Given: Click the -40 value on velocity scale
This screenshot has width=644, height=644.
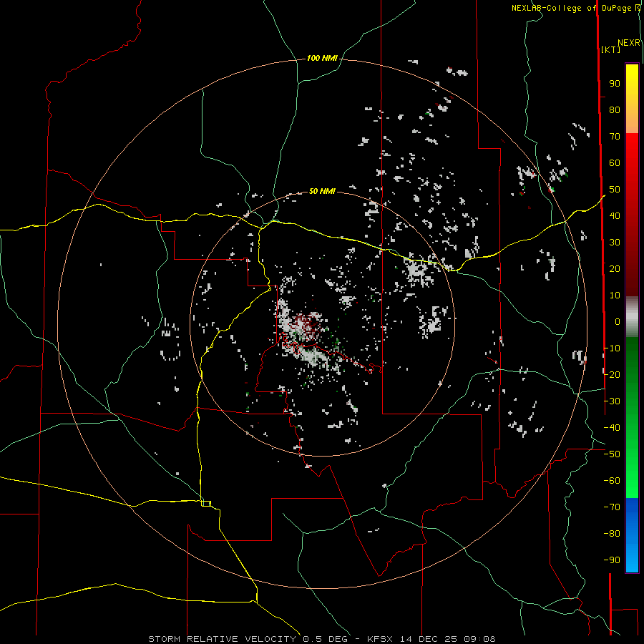Looking at the screenshot, I should point(612,428).
